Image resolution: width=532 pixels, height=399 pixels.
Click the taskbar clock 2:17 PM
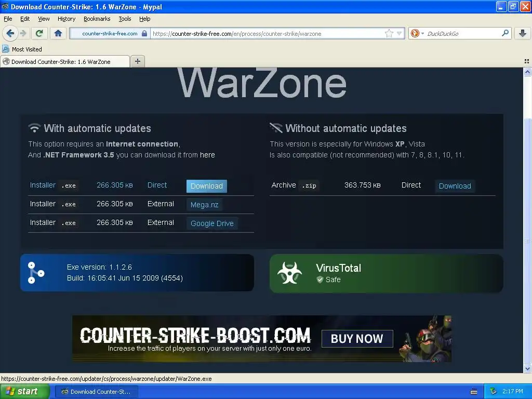[x=513, y=392]
